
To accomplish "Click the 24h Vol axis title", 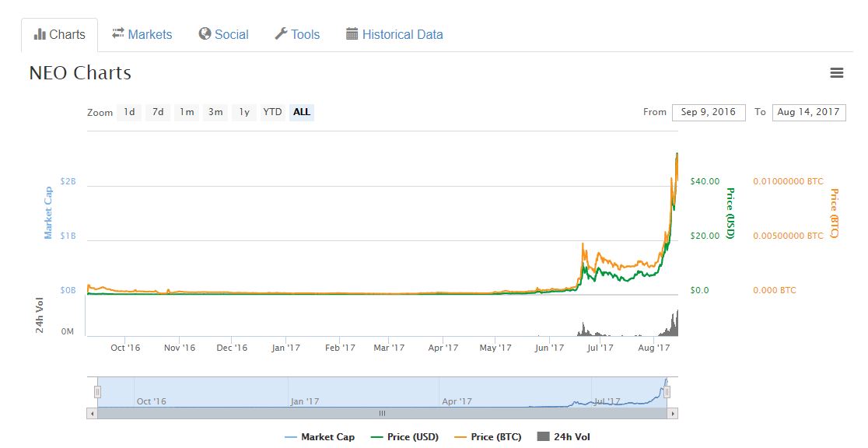I will [x=40, y=316].
